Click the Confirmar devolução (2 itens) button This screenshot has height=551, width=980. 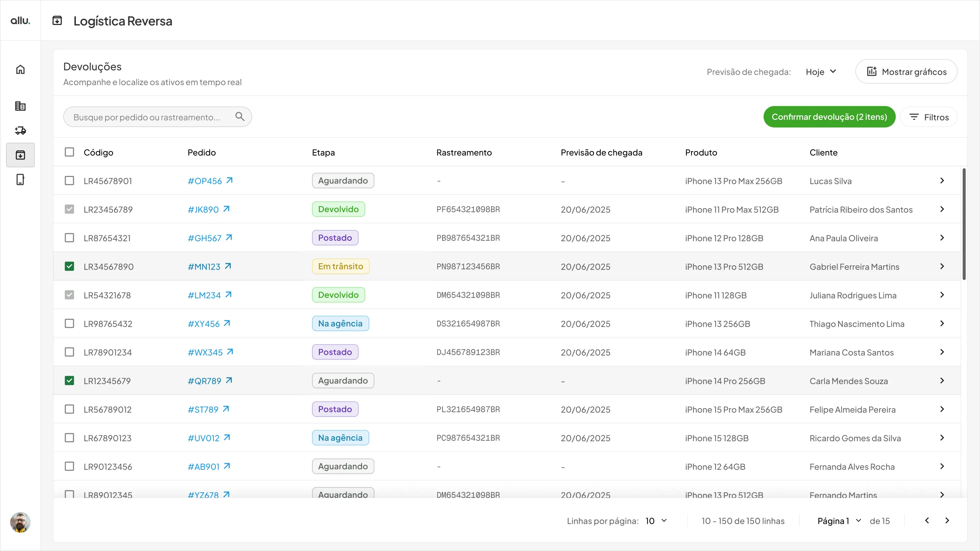click(x=829, y=117)
